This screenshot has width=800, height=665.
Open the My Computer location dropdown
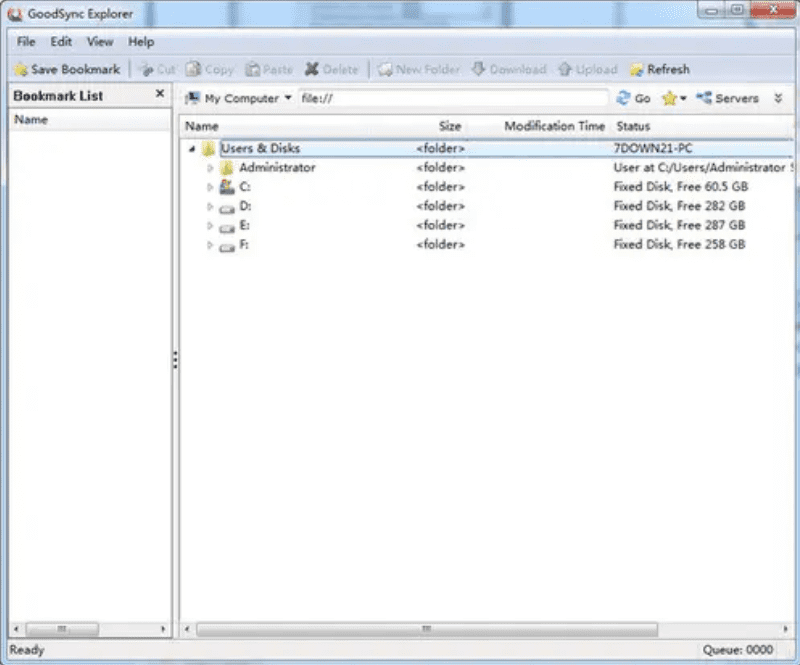click(x=288, y=97)
